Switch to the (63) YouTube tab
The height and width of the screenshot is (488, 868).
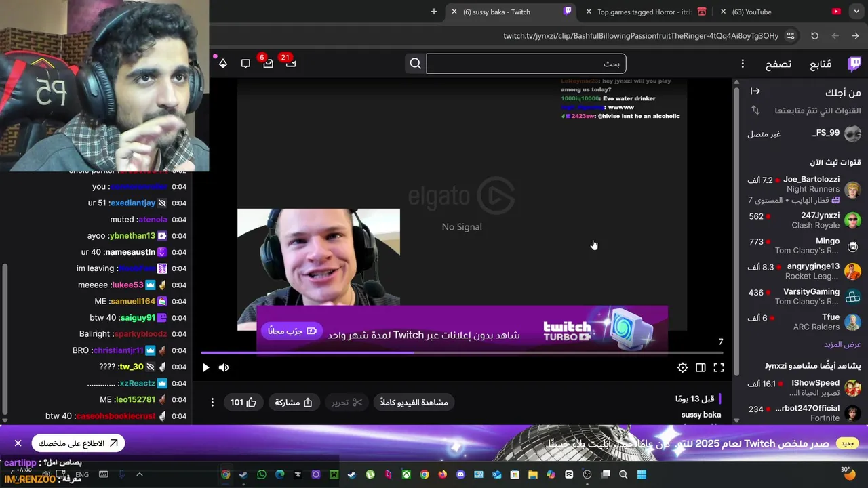[x=781, y=12]
